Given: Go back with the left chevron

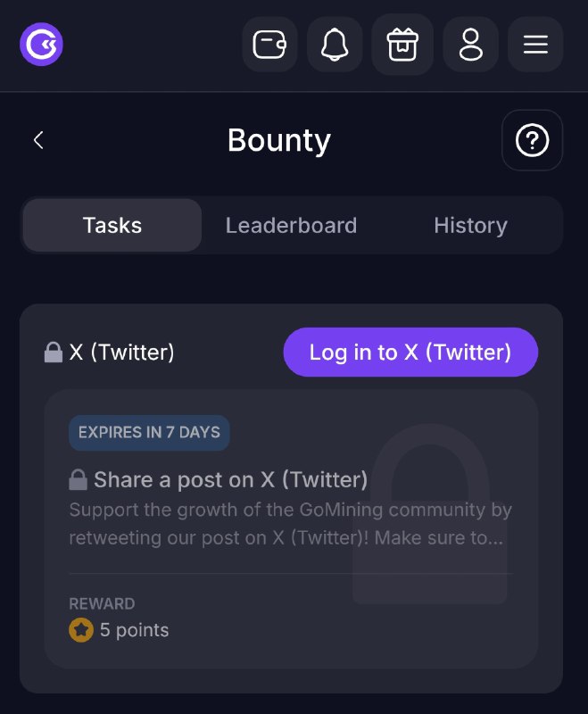Looking at the screenshot, I should 38,140.
